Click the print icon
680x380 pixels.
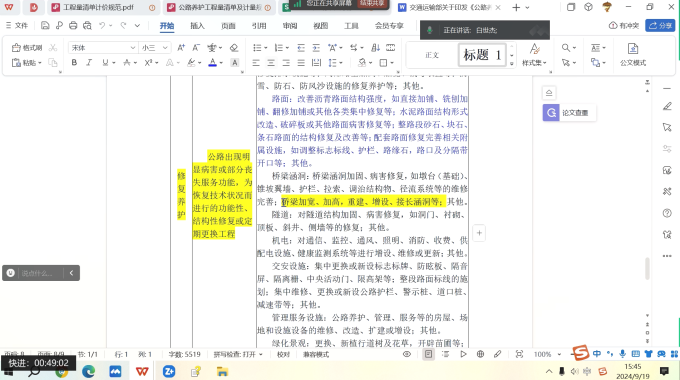[x=73, y=26]
